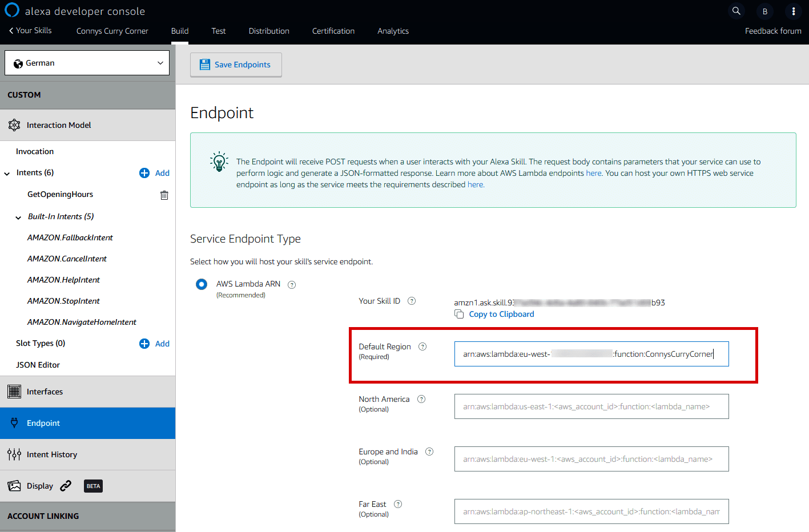Click help icon beside Your Skill ID
Screen dimensions: 809x532
point(412,301)
